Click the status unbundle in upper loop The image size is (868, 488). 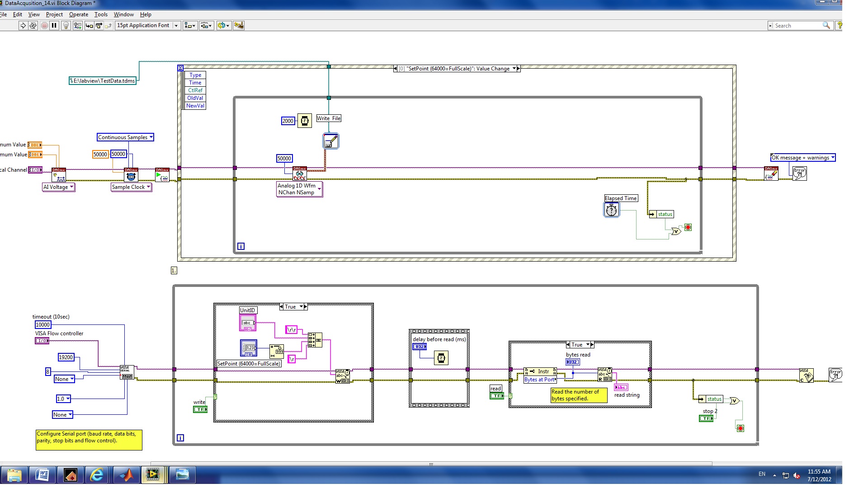[x=661, y=214]
